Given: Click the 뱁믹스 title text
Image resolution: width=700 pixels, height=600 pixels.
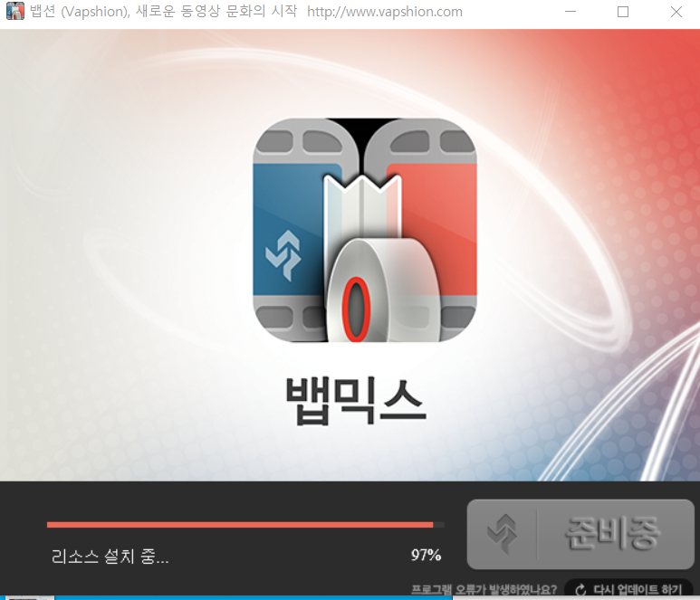Looking at the screenshot, I should pyautogui.click(x=356, y=401).
